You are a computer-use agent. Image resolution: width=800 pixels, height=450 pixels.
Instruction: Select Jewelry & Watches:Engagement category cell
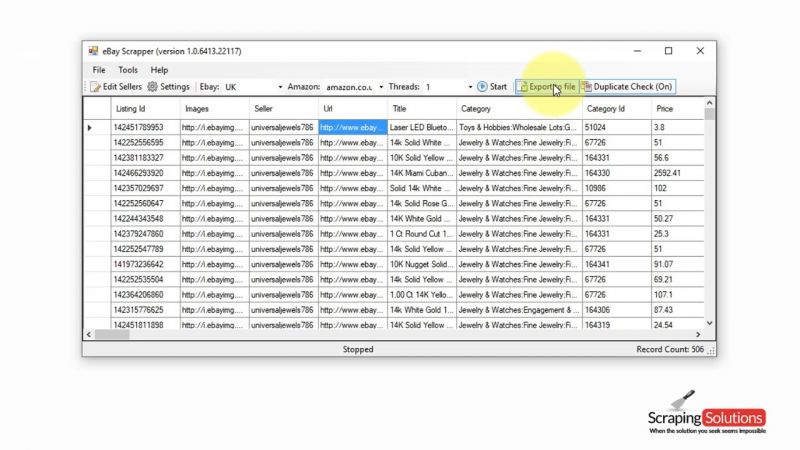coord(519,310)
